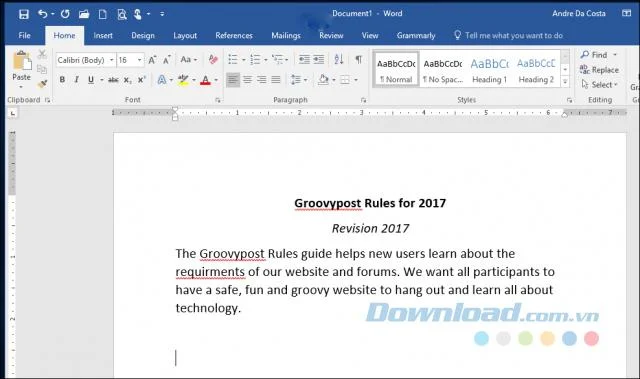Open Font dialog launcher

[x=218, y=100]
